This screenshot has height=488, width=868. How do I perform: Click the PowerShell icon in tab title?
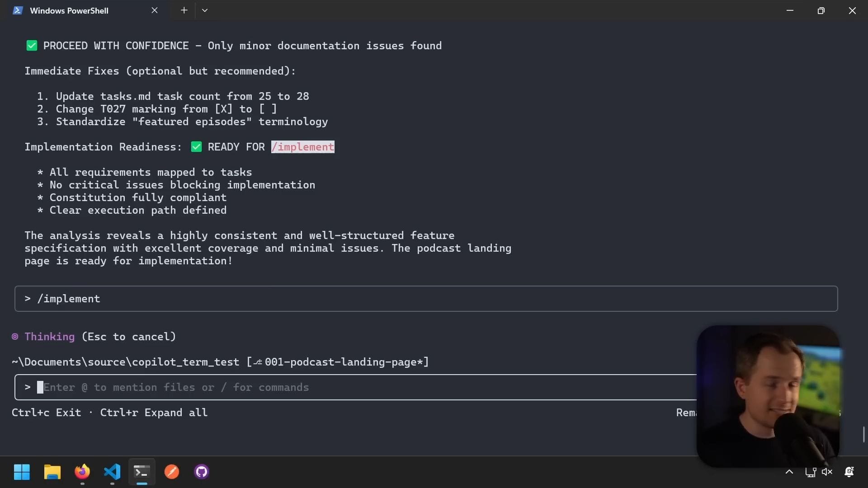[x=18, y=10]
